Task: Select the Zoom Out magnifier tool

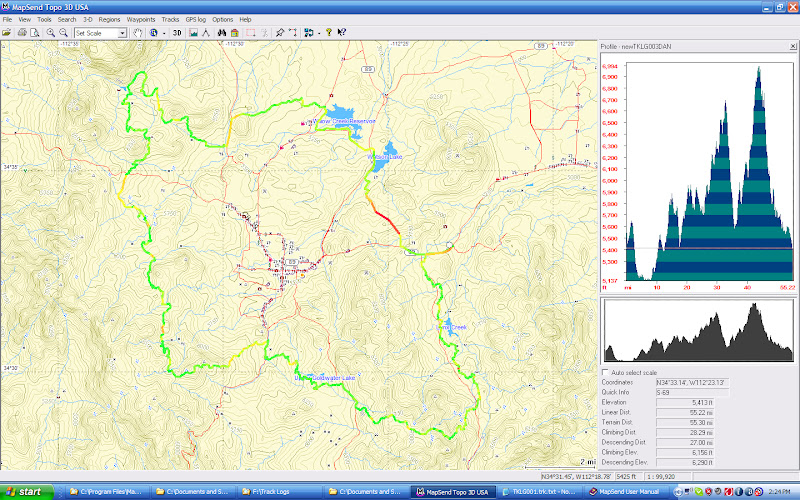Action: coord(64,33)
